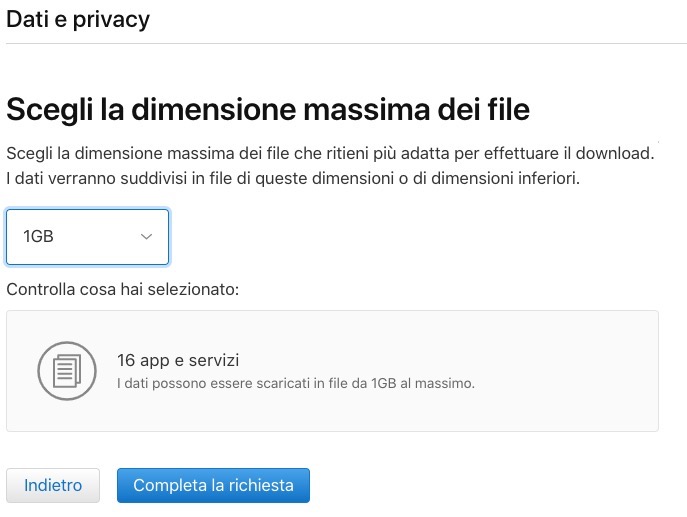Open the 1GB file size dropdown

point(88,237)
